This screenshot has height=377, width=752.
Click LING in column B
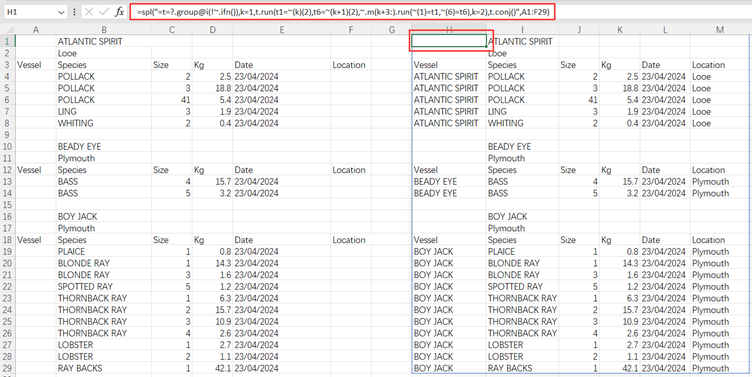(x=67, y=111)
